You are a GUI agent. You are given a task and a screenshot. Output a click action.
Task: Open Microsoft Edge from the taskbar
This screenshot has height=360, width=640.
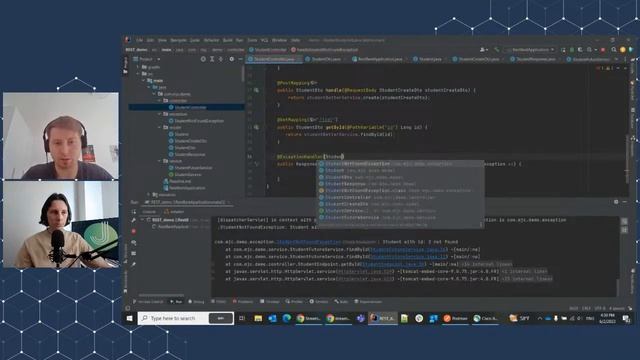(x=286, y=318)
